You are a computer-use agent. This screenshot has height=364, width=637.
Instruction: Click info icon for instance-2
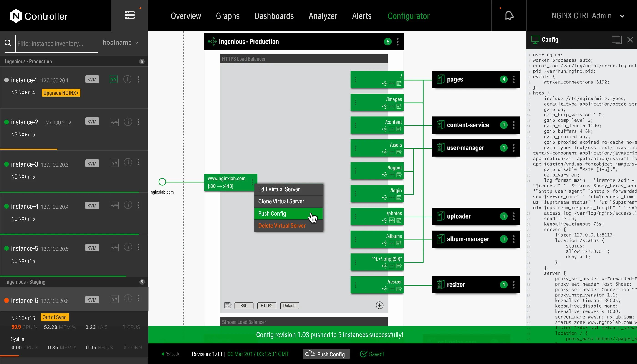[x=128, y=122]
